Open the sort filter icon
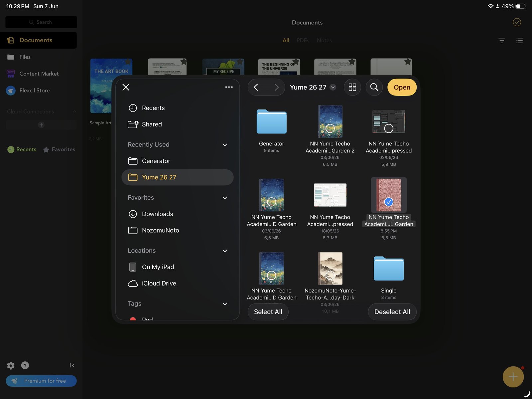 [502, 41]
